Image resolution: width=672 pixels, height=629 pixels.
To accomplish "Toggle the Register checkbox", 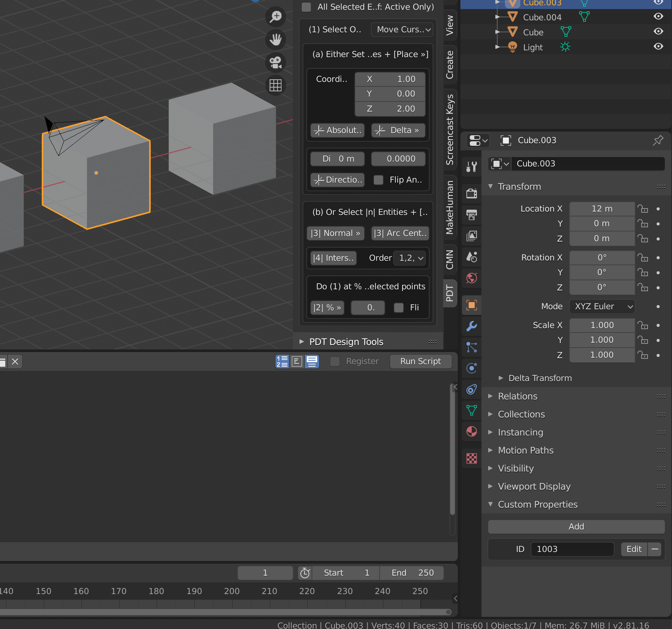I will point(335,361).
